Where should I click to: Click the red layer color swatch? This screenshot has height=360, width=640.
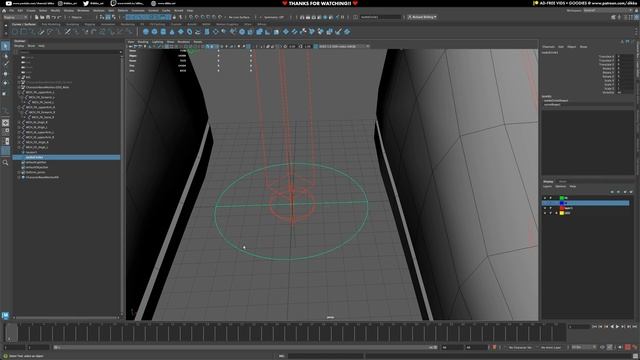pos(562,208)
